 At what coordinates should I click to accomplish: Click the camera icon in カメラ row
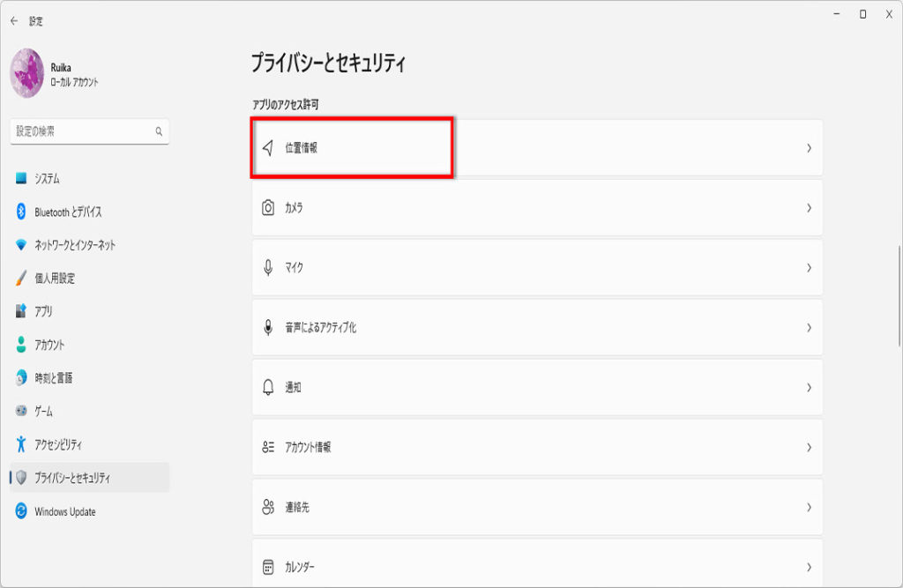pyautogui.click(x=268, y=208)
